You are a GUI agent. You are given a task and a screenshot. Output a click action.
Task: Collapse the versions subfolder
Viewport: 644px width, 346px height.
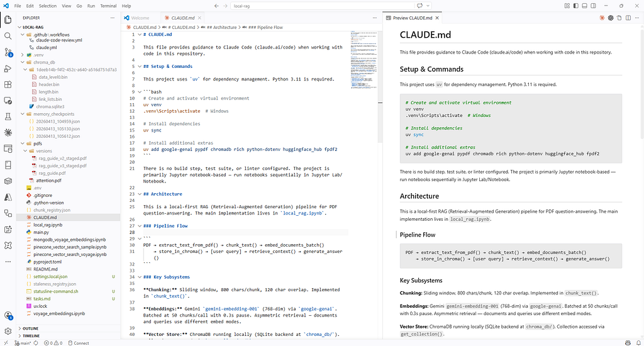coord(25,151)
